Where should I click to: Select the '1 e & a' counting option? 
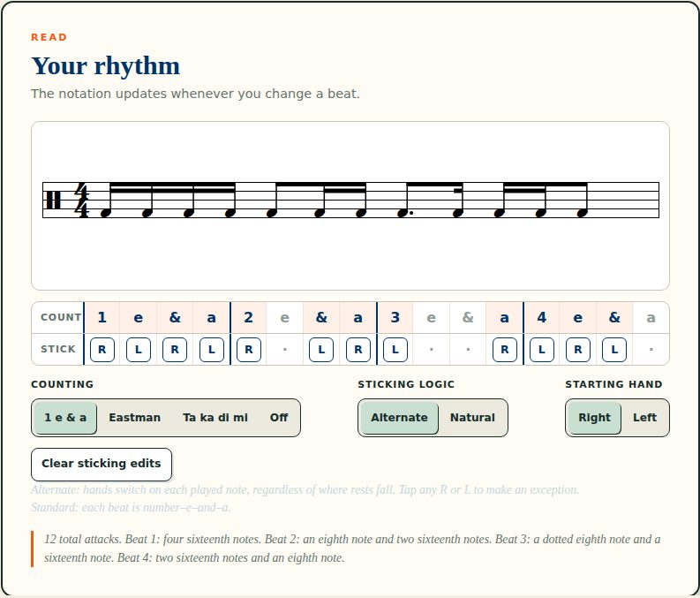65,418
